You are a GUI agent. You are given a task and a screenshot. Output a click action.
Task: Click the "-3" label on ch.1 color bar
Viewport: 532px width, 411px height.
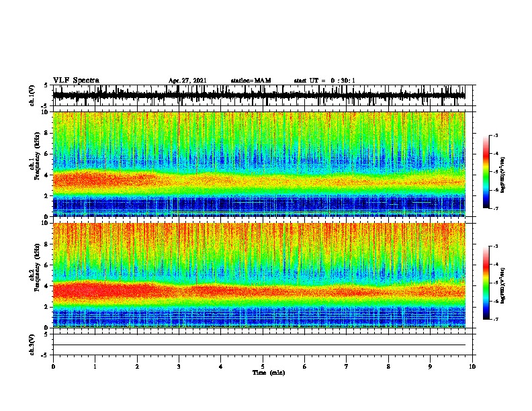coord(495,136)
